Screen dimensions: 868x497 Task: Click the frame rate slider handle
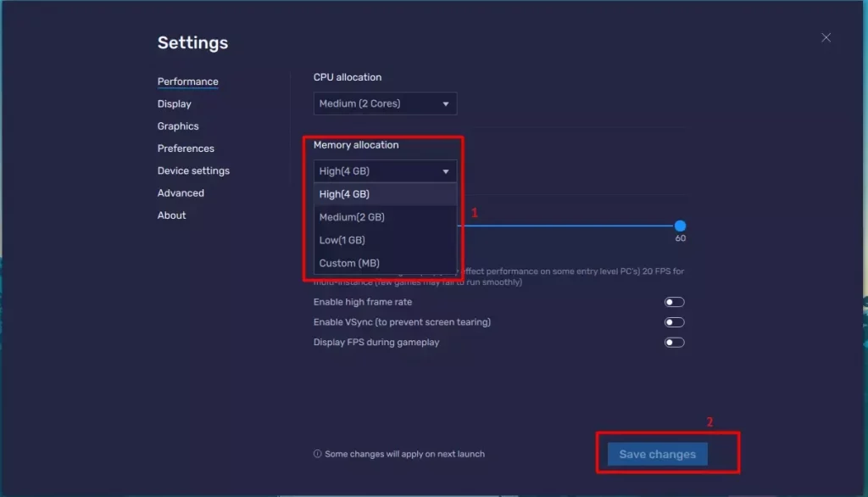click(680, 226)
